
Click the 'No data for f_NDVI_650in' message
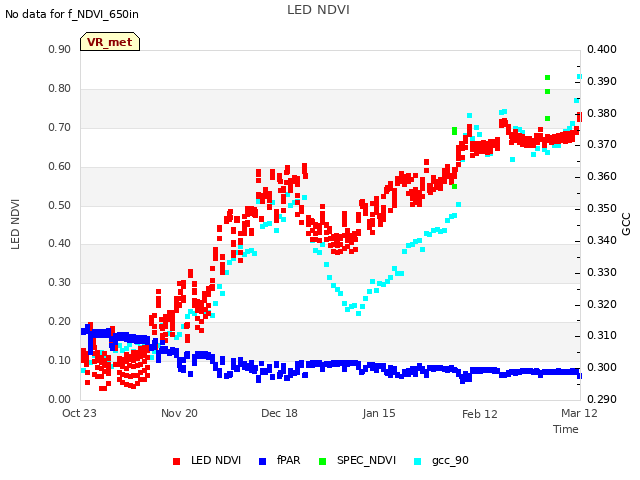point(72,14)
